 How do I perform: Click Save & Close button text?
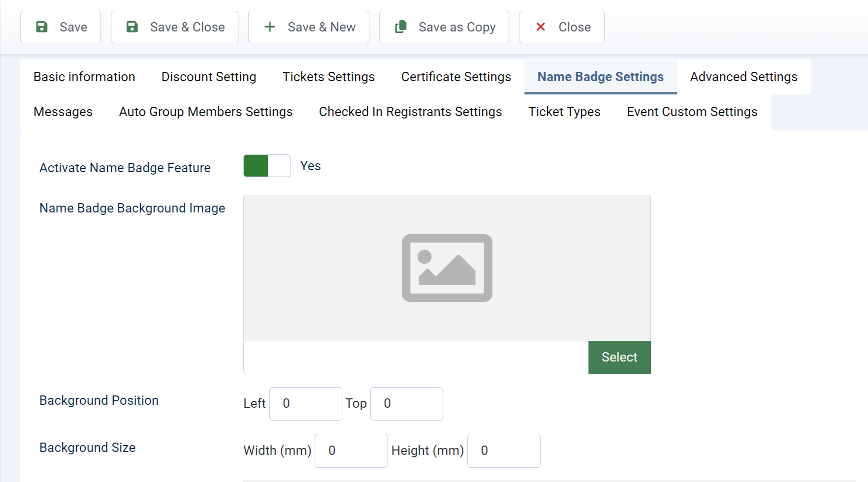click(x=188, y=27)
